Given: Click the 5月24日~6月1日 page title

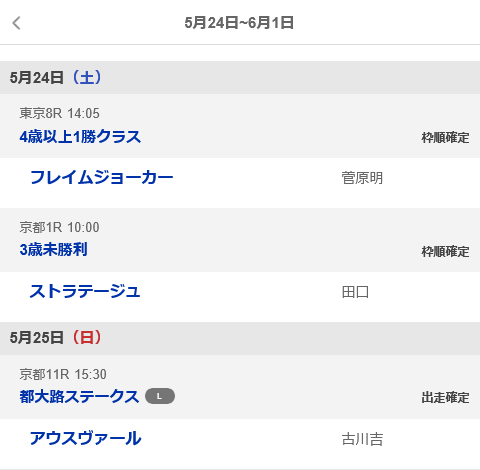Looking at the screenshot, I should (x=239, y=23).
